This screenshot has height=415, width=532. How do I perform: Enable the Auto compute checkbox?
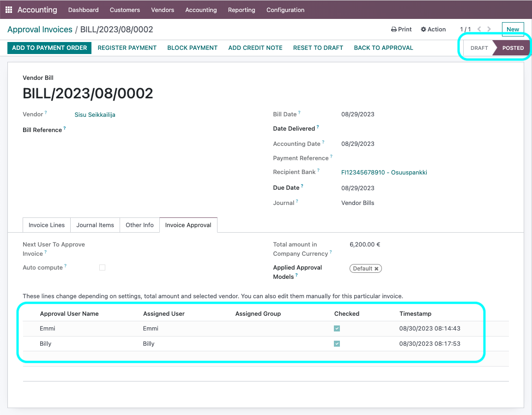click(102, 267)
